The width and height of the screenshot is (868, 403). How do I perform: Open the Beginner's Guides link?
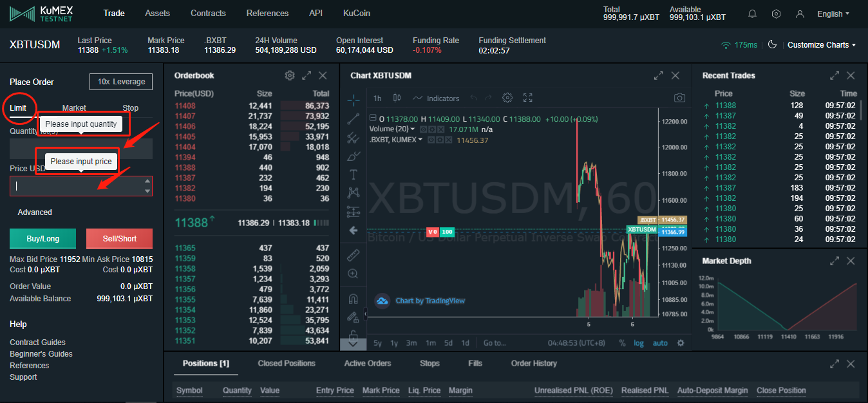click(41, 354)
